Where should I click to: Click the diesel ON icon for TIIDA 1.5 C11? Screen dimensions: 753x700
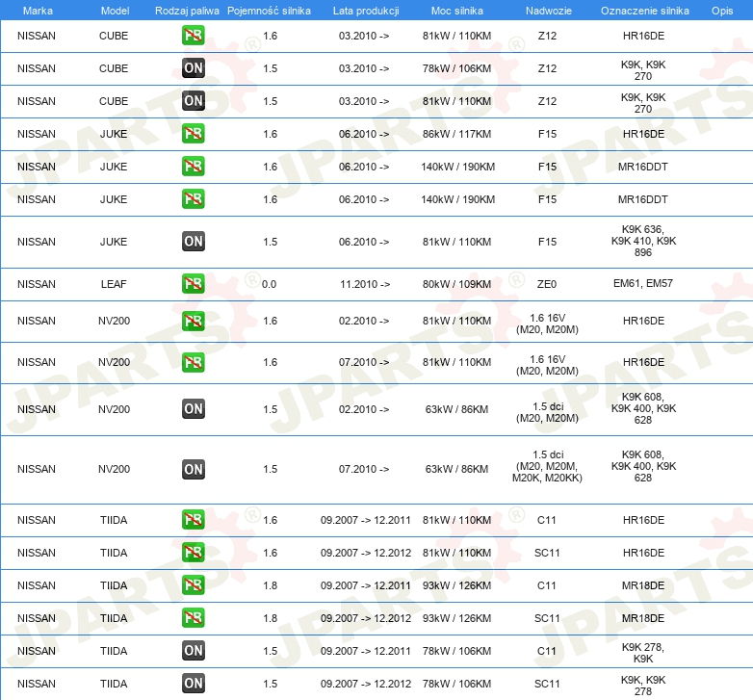click(193, 651)
